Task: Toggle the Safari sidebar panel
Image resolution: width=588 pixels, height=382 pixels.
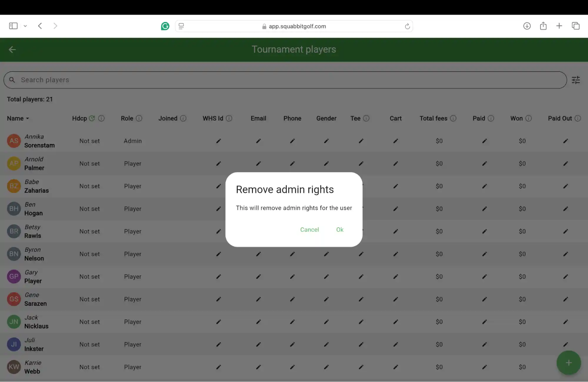Action: [x=13, y=26]
